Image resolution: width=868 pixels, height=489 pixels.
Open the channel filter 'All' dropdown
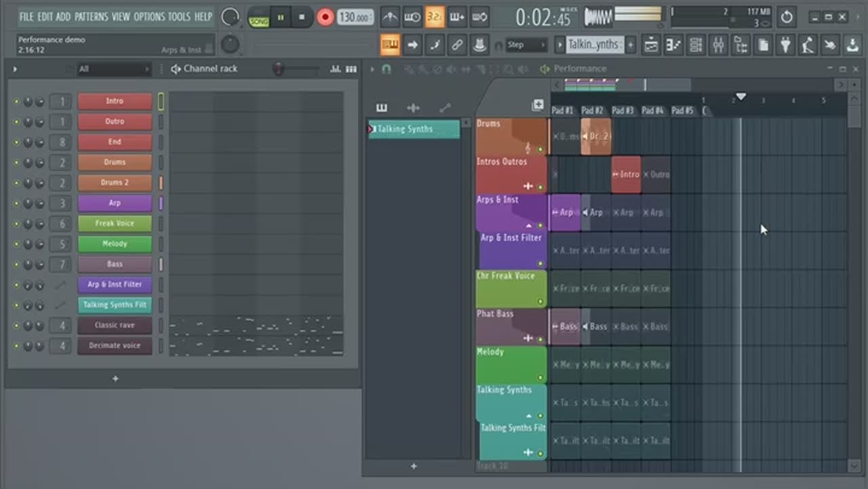pyautogui.click(x=113, y=69)
